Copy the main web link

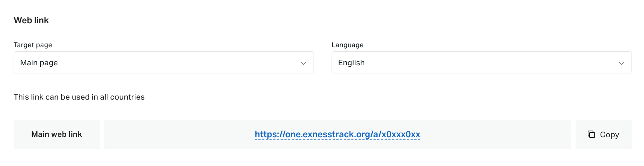(604, 134)
